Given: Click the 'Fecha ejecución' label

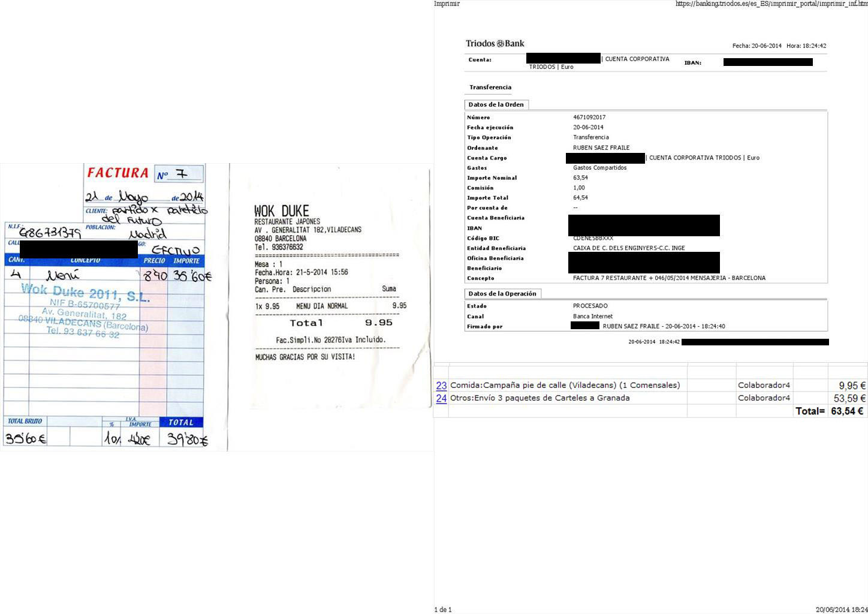Looking at the screenshot, I should tap(490, 128).
